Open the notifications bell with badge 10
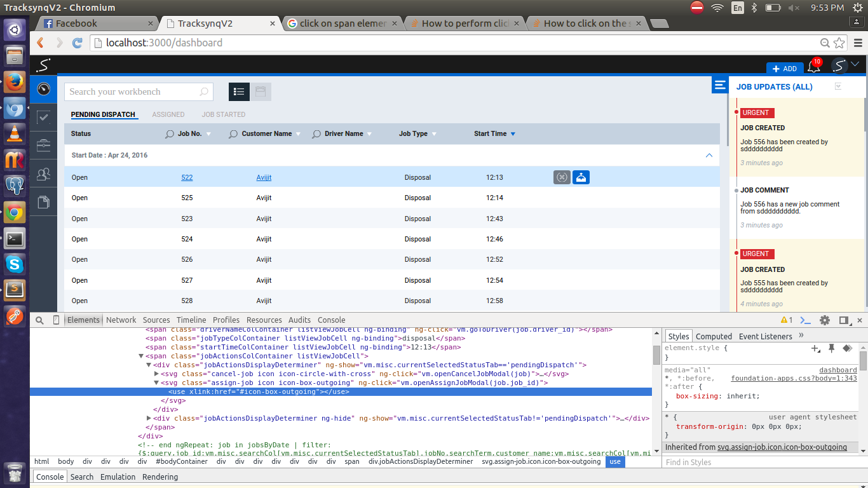The image size is (868, 488). (814, 66)
